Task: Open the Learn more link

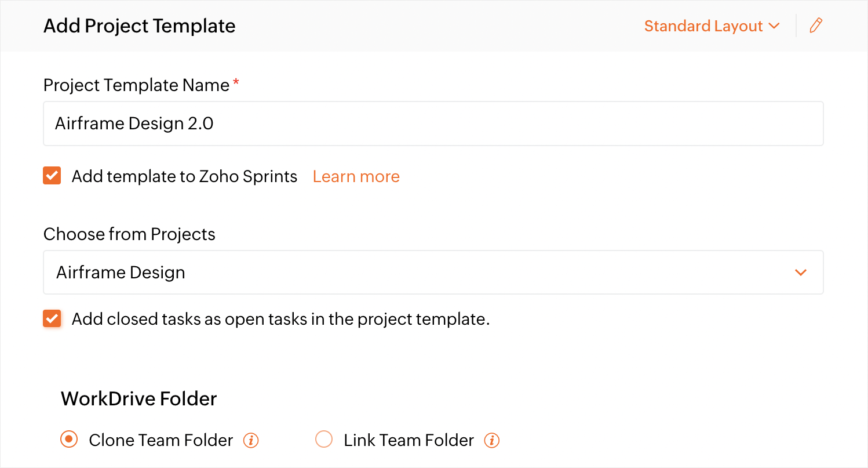Action: 356,176
